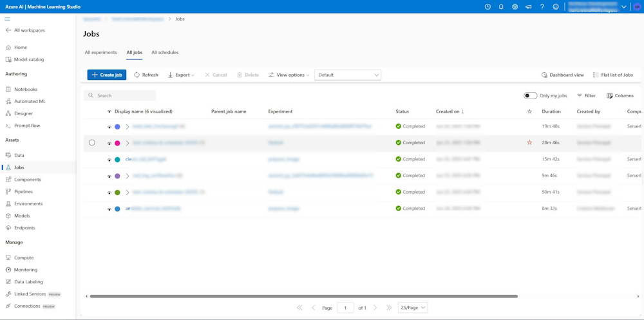The width and height of the screenshot is (644, 320).
Task: Collapse the hamburger navigation menu
Action: click(7, 19)
